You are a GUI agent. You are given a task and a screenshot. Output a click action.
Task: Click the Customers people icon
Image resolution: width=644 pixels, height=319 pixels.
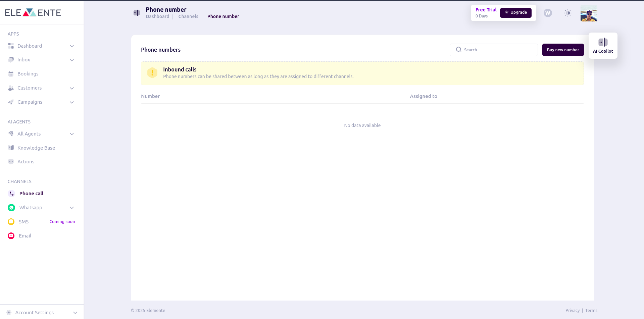(x=11, y=88)
